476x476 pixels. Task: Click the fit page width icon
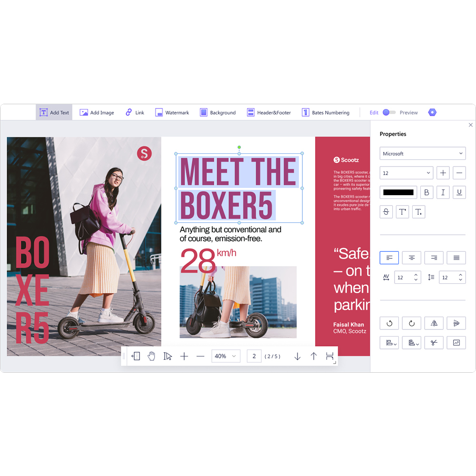coord(330,356)
